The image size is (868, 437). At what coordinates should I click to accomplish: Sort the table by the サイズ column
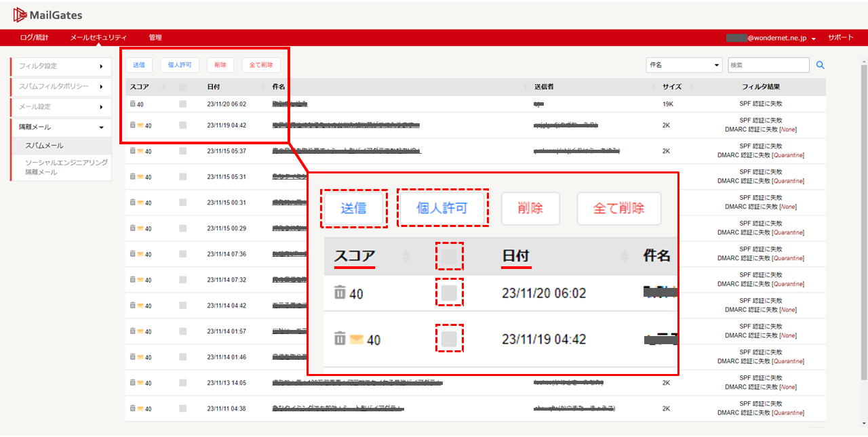click(x=672, y=87)
